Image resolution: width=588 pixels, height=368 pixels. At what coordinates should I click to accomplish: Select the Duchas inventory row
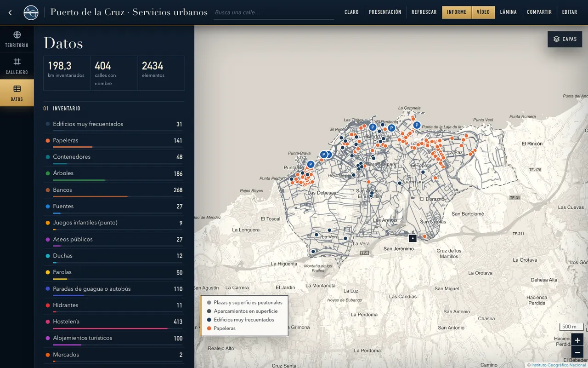pos(114,256)
